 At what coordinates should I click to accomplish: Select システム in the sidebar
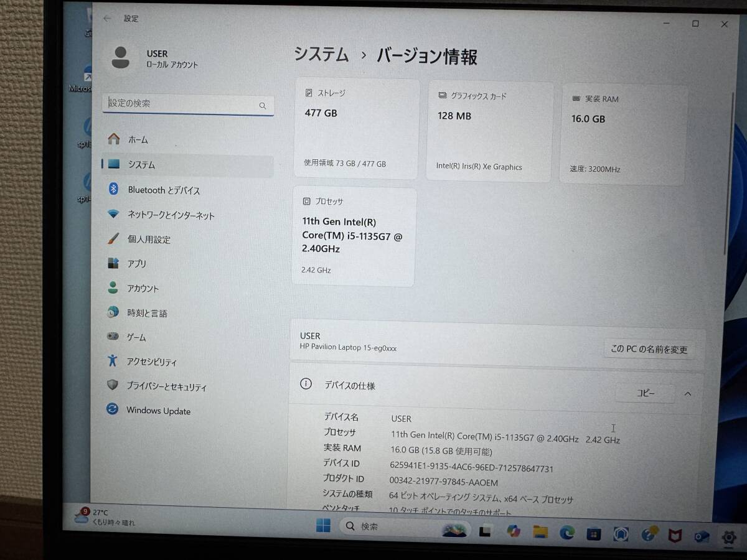pyautogui.click(x=187, y=165)
